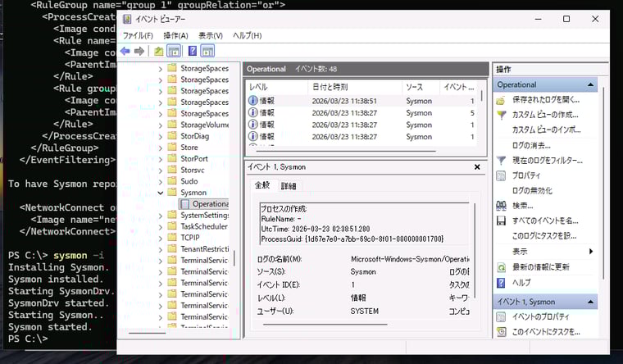Open the ヘルプ(H) menu
Viewport: 623px width, 364px height.
pyautogui.click(x=247, y=35)
